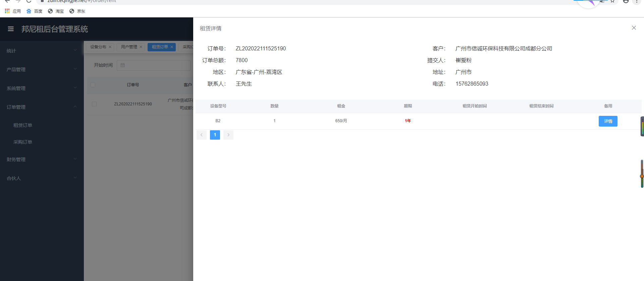644x281 pixels.
Task: Click the 数量 column header
Action: point(274,106)
